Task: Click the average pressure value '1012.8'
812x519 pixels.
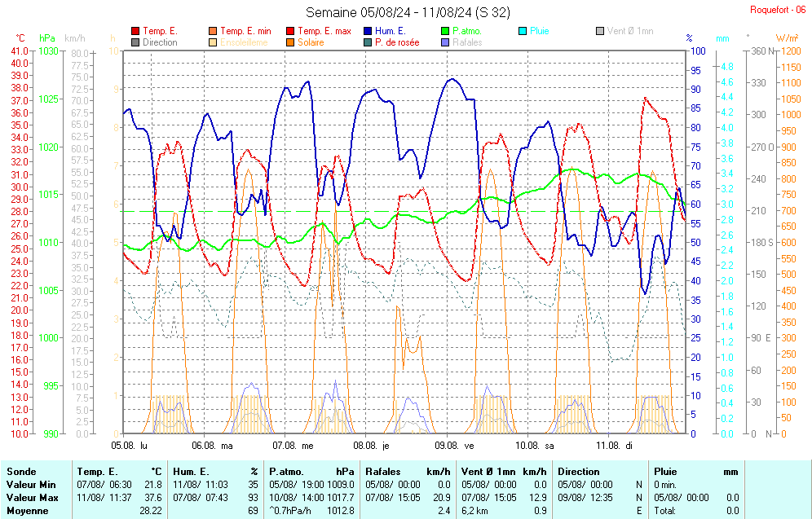Action: point(341,511)
